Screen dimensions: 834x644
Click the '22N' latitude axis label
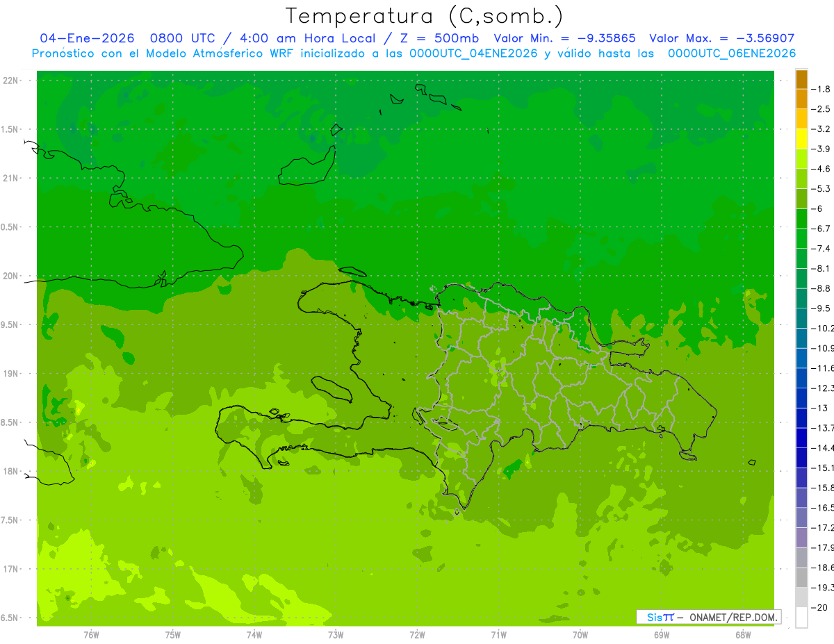coord(11,81)
